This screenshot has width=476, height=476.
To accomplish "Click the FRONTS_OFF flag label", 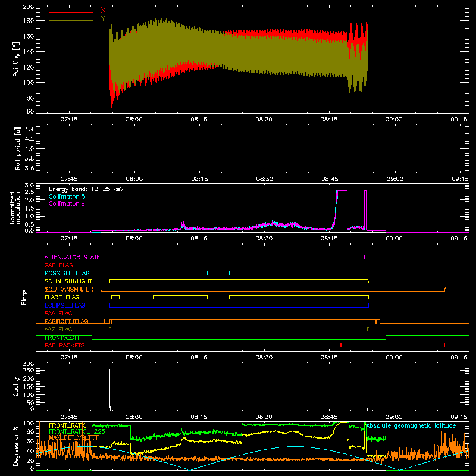I will pyautogui.click(x=62, y=337).
